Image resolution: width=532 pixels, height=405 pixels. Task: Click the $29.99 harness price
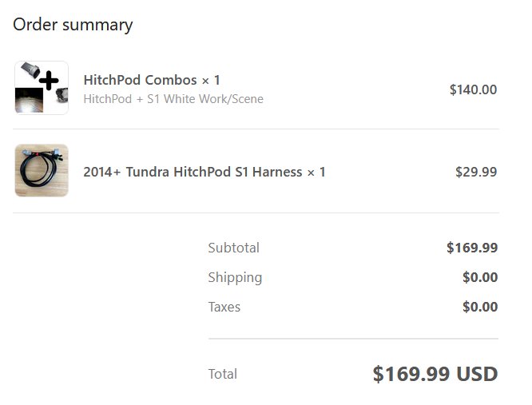[x=476, y=172]
